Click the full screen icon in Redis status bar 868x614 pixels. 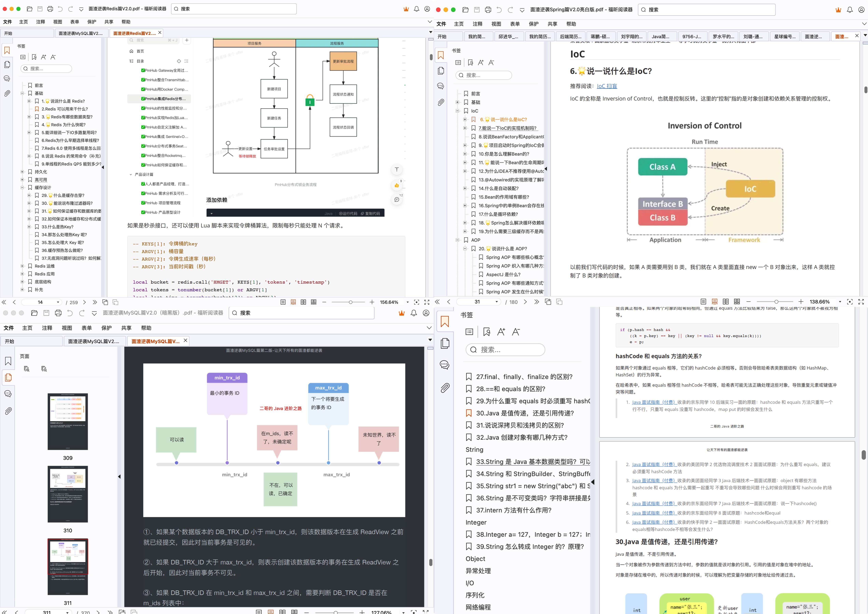click(427, 302)
